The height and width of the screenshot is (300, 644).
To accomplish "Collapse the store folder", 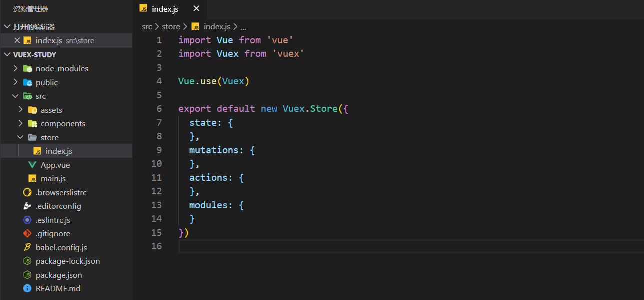I will tap(20, 137).
